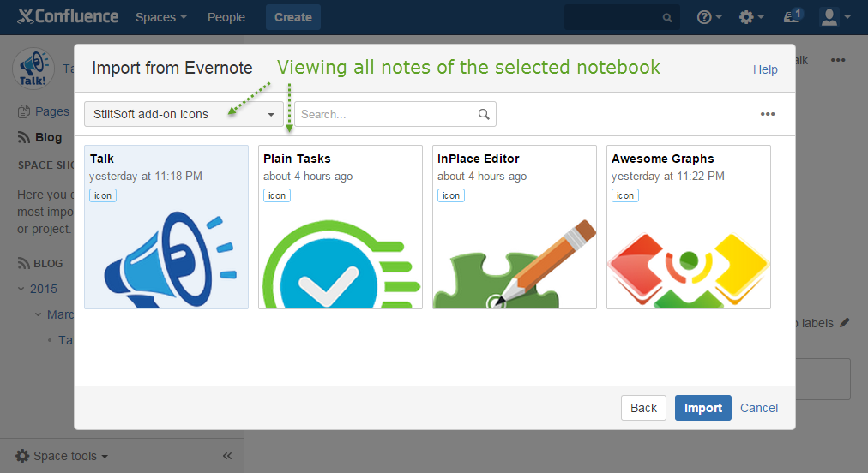Open the help question mark menu
This screenshot has height=473, width=868.
(x=708, y=17)
